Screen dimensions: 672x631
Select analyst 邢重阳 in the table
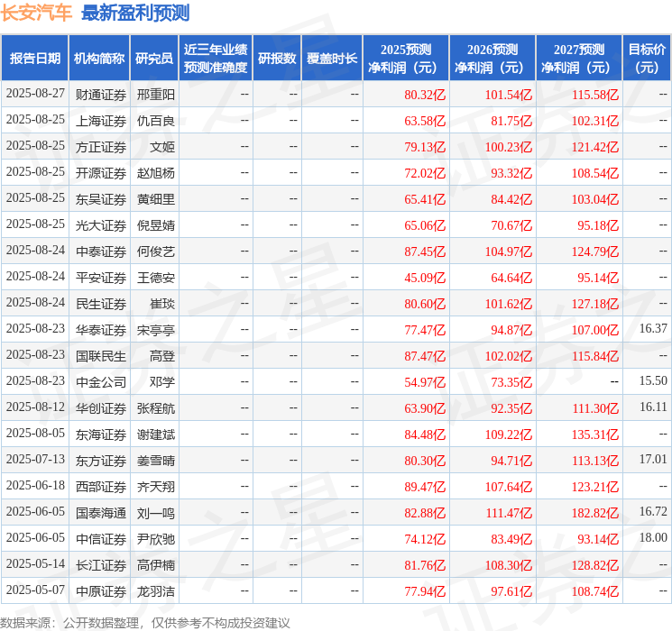tap(155, 94)
